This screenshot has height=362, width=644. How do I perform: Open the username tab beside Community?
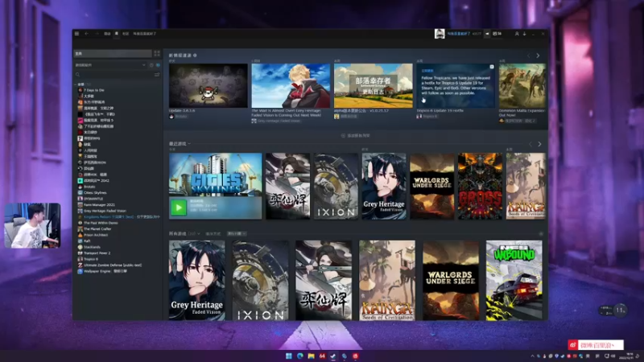point(145,34)
